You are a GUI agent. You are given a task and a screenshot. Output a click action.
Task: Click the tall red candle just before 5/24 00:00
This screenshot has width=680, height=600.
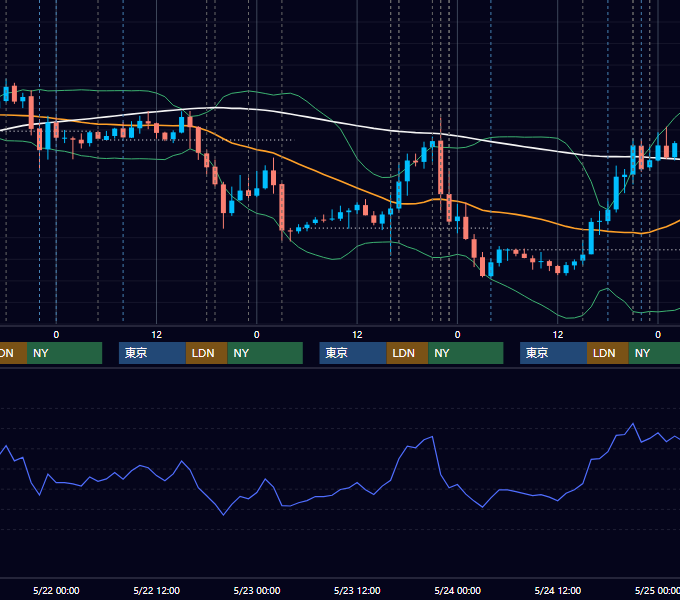441,167
